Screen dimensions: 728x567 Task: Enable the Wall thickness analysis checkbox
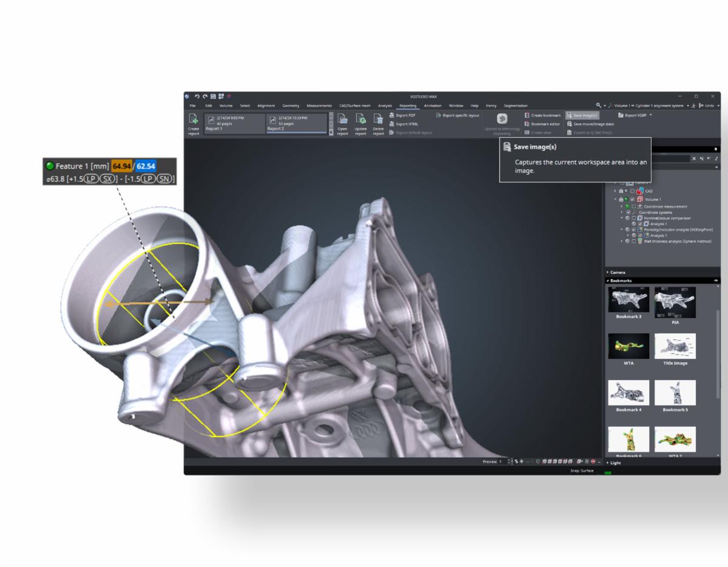point(634,241)
